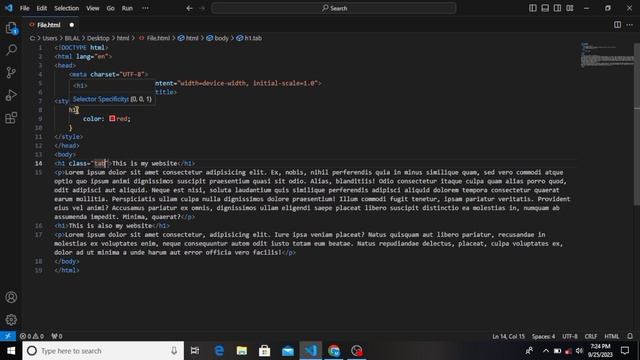This screenshot has width=640, height=360.
Task: Show errors and warnings in status bar
Action: 32,336
